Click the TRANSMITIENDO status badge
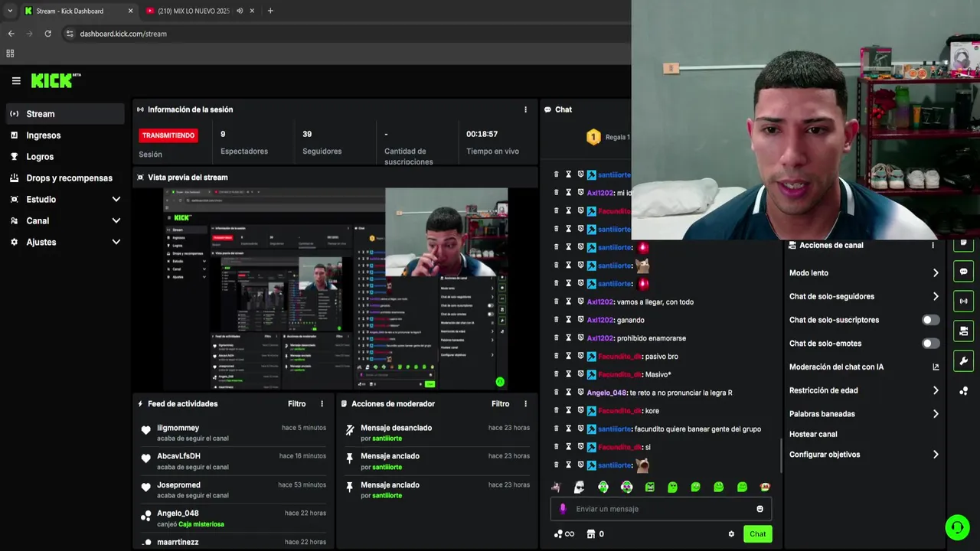This screenshot has width=980, height=551. (x=168, y=135)
